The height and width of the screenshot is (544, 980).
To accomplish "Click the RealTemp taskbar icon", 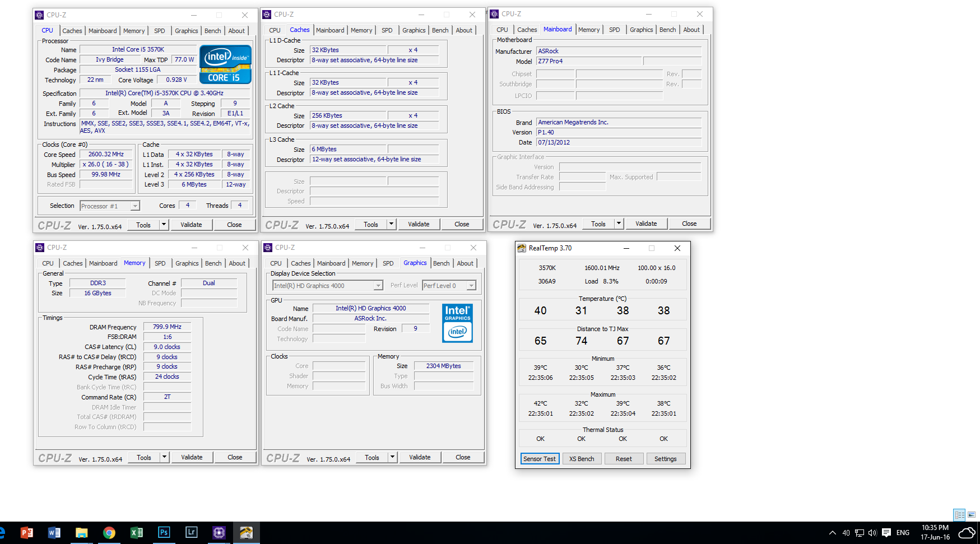I will [246, 532].
